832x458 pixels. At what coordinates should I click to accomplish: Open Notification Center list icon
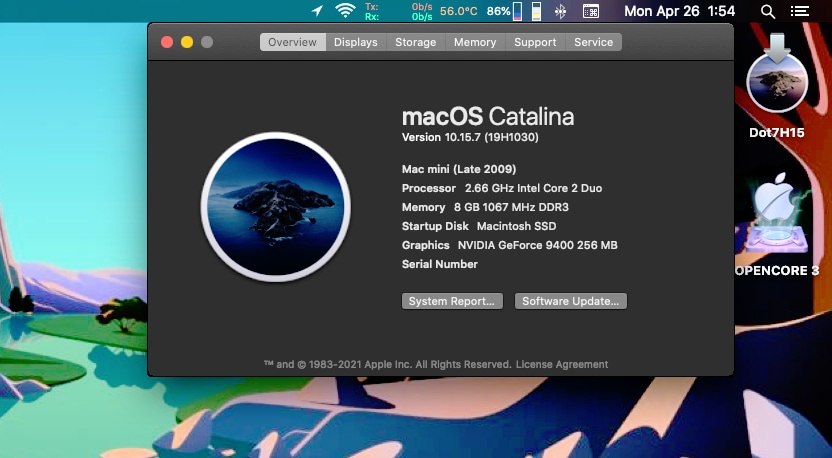pyautogui.click(x=800, y=11)
